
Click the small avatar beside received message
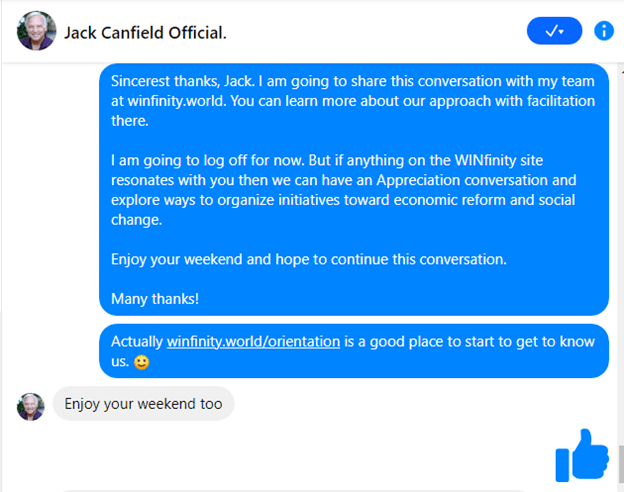[31, 405]
